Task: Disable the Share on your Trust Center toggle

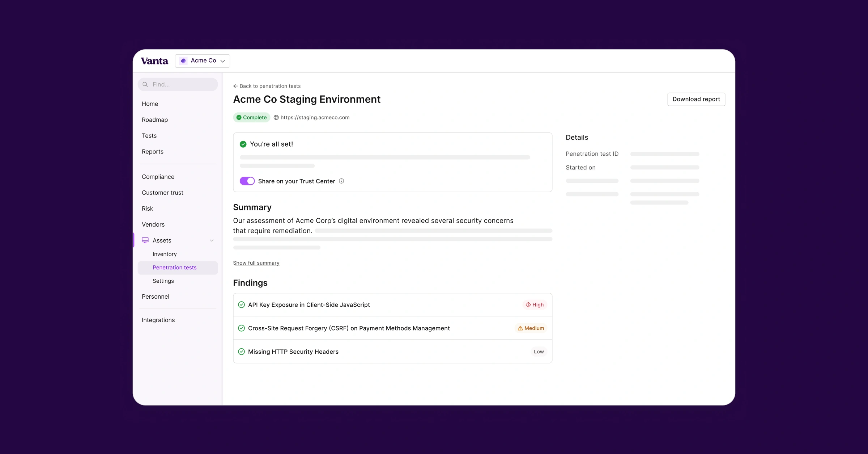Action: tap(247, 181)
